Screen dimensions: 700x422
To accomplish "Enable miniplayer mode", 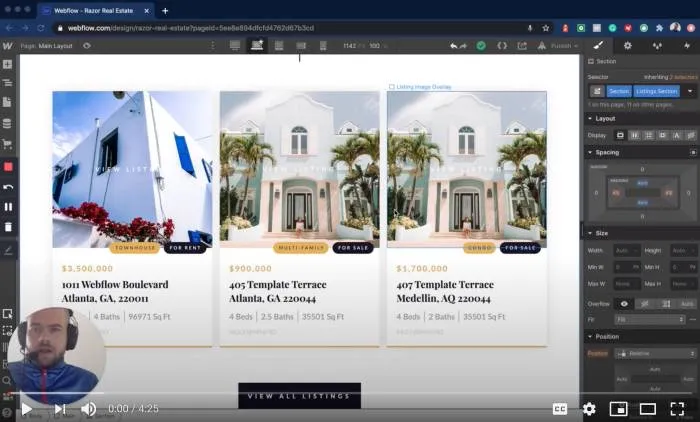I will click(618, 409).
